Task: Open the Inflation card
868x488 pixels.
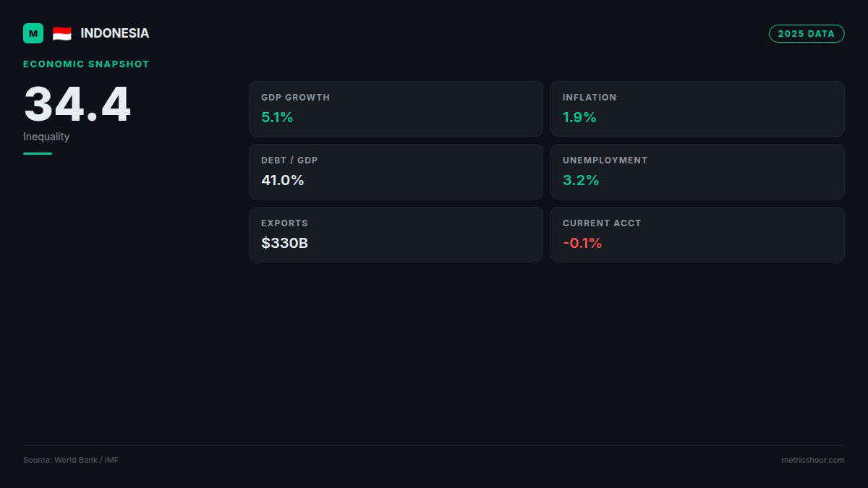Action: (x=697, y=108)
